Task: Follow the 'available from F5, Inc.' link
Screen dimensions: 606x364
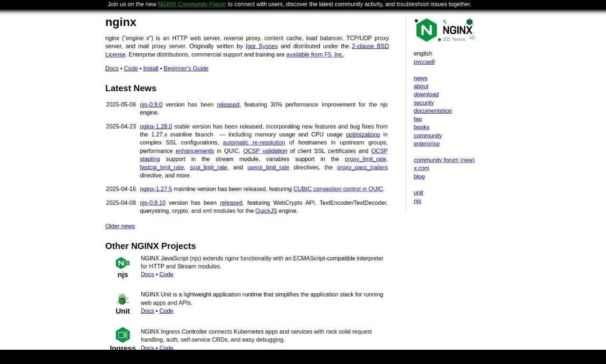Action: tap(315, 55)
